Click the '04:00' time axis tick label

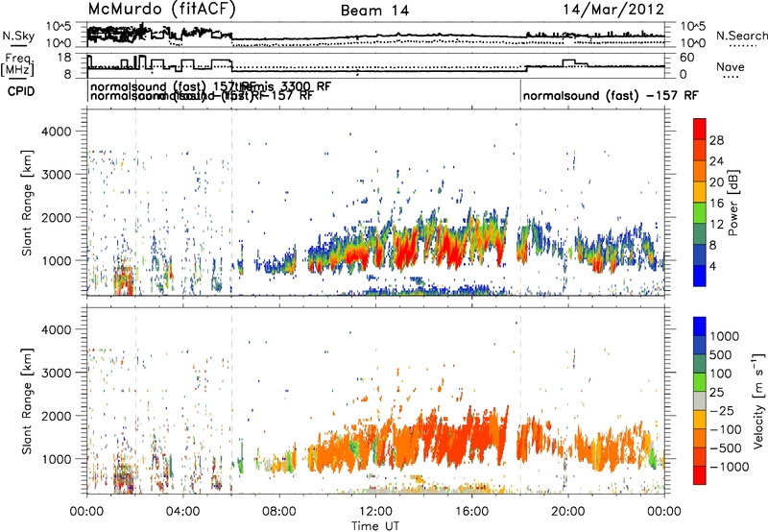(183, 512)
